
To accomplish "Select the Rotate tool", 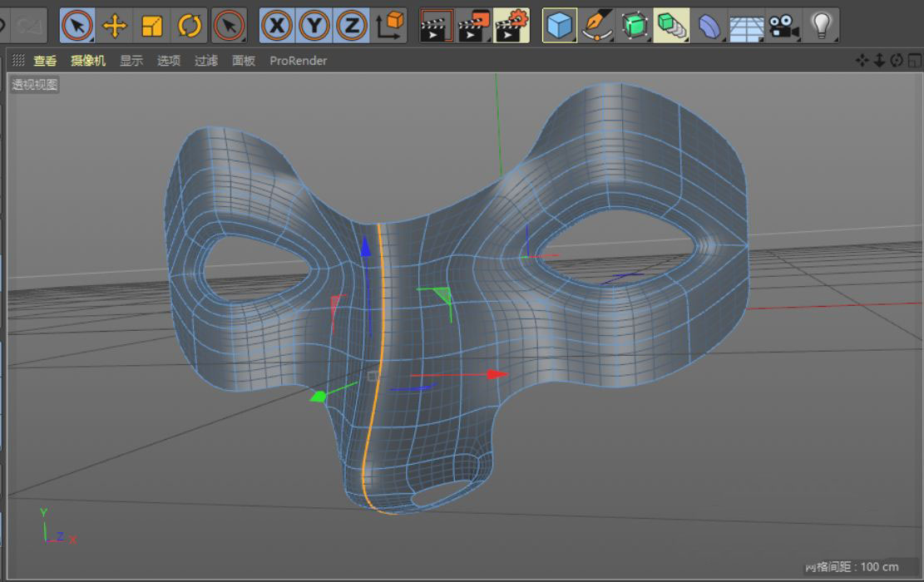I will pos(190,27).
